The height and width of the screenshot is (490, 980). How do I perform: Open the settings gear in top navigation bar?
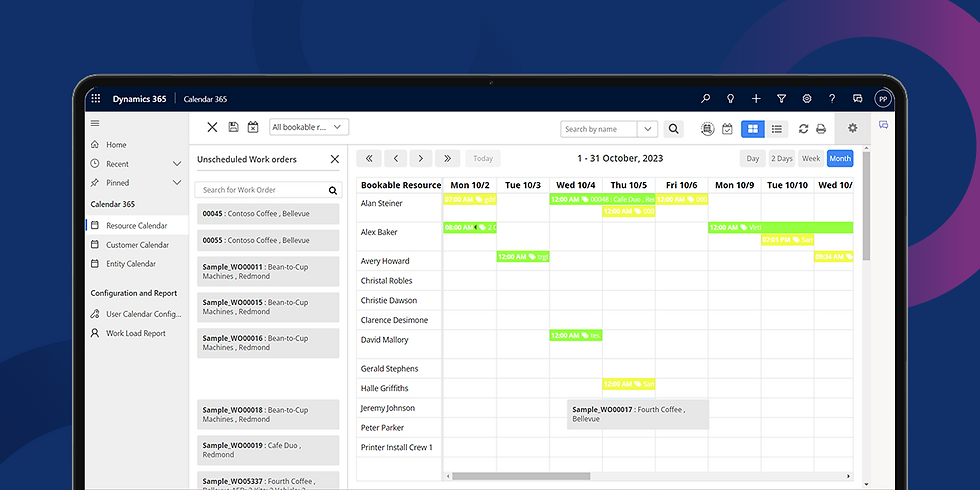coord(807,99)
